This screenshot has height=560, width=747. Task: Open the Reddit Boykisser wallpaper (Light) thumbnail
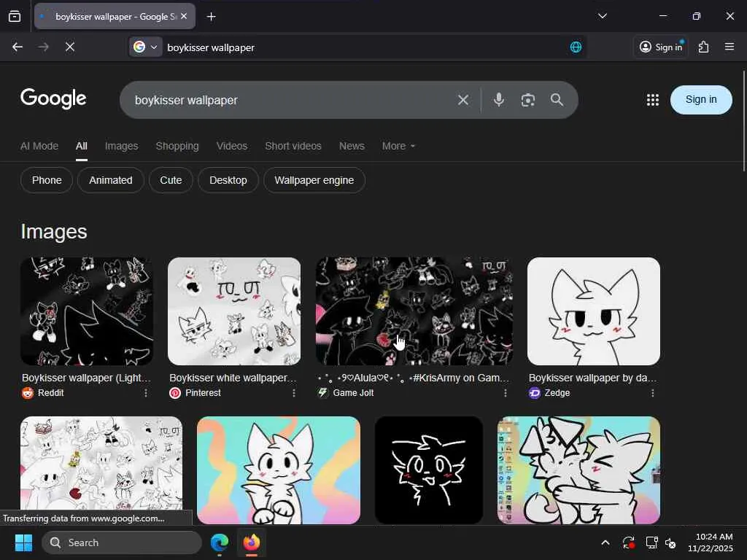point(87,311)
